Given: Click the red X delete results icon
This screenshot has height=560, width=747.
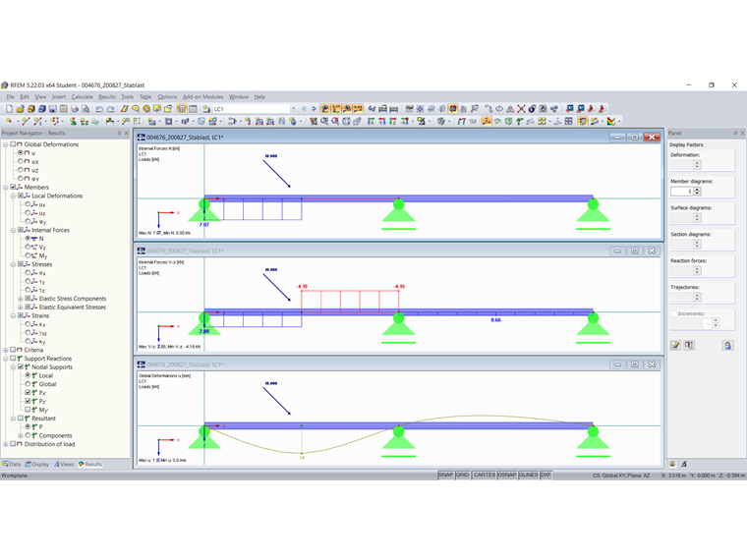Looking at the screenshot, I should [x=521, y=109].
